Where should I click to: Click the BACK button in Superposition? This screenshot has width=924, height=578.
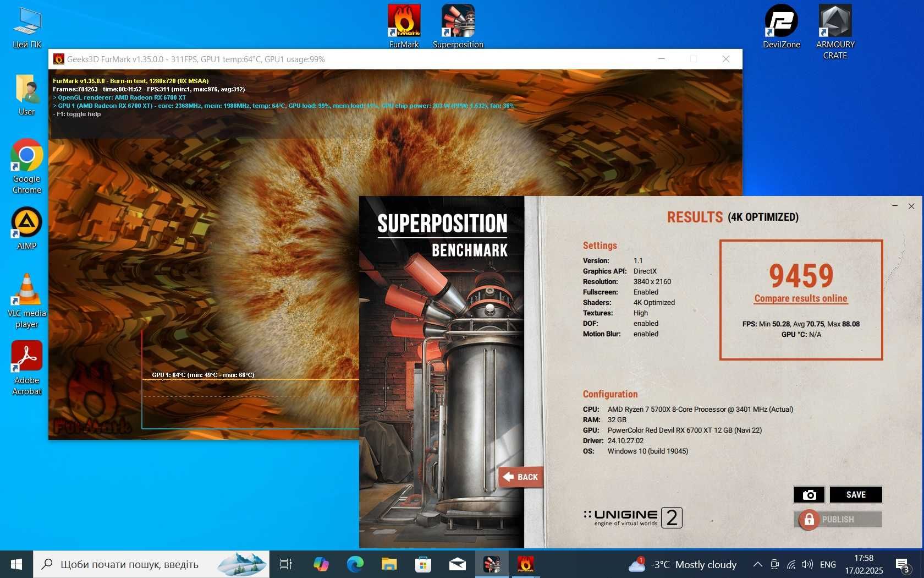click(x=521, y=477)
